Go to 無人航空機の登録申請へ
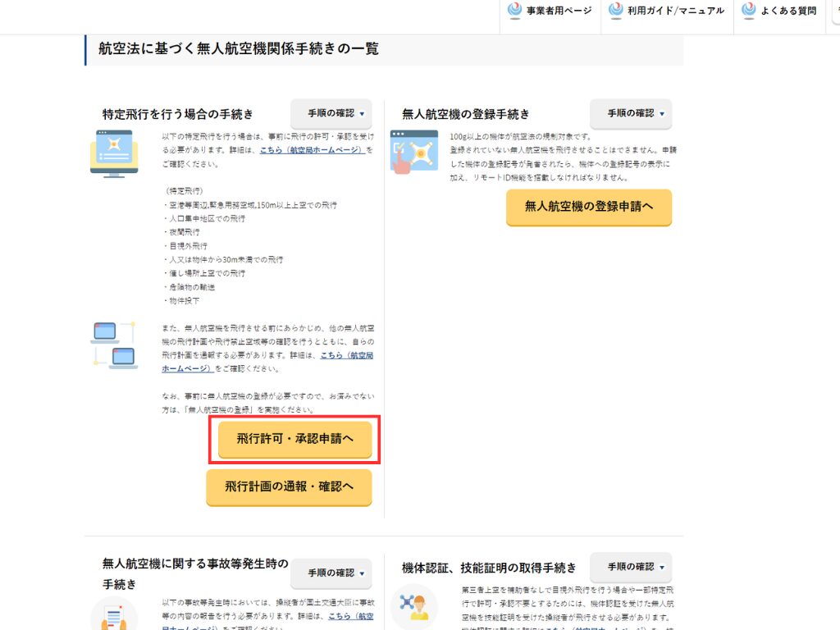The width and height of the screenshot is (840, 630). [589, 207]
